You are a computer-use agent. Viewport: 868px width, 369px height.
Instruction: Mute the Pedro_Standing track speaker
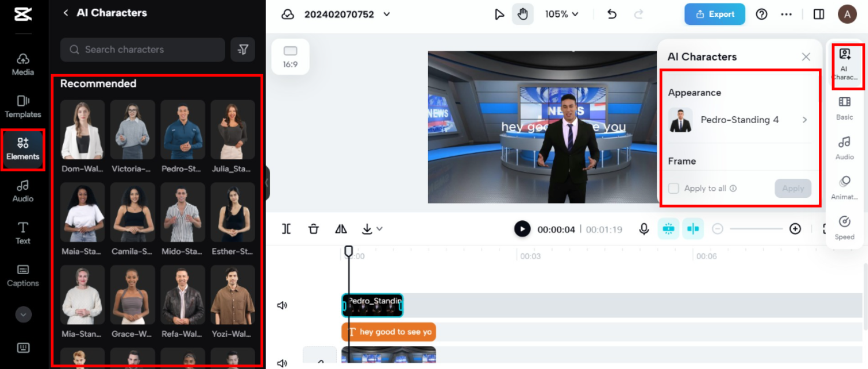click(x=282, y=305)
